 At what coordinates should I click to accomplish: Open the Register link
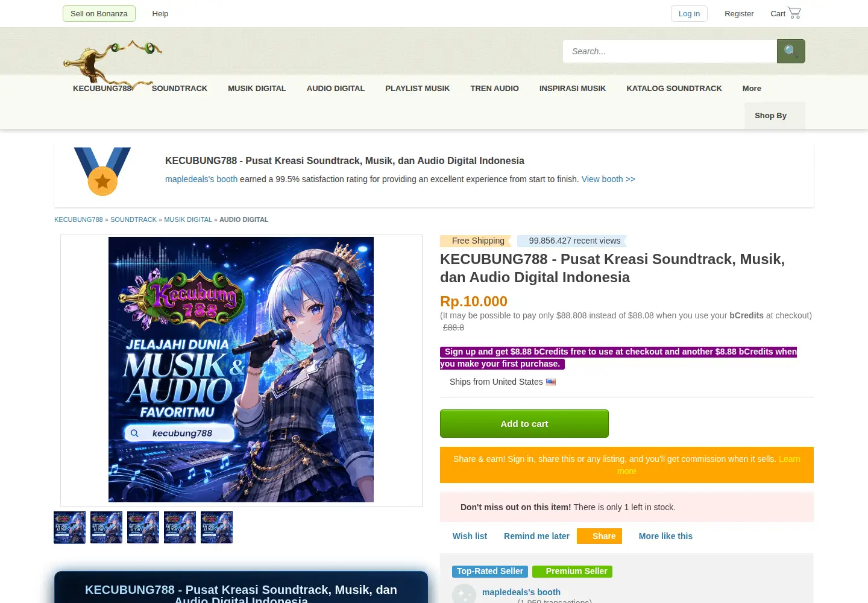click(x=739, y=13)
